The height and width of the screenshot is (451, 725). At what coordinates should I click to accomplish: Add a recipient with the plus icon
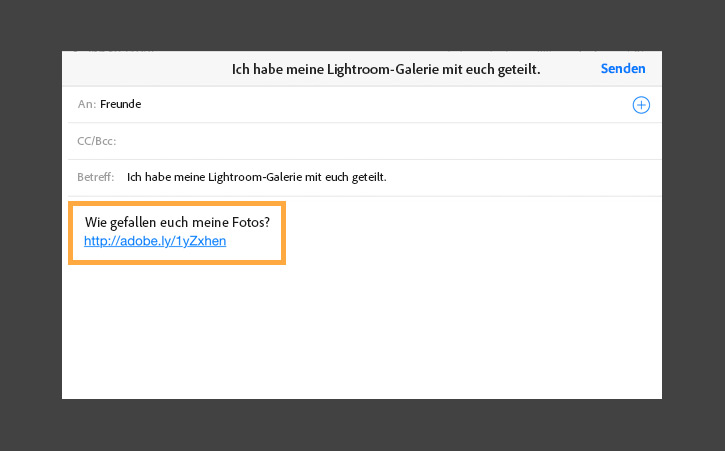pos(641,105)
